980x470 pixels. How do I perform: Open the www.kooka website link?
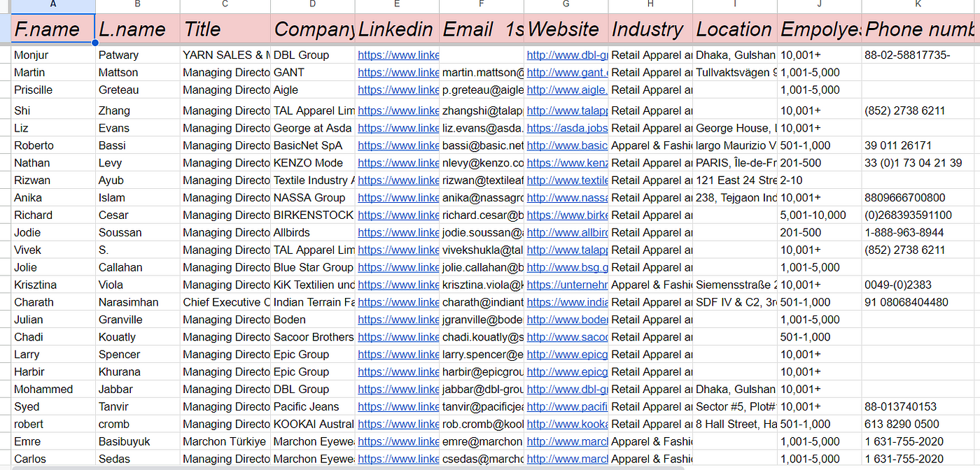(568, 424)
